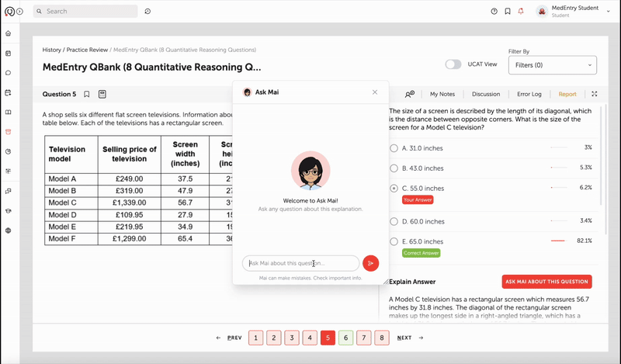This screenshot has height=364, width=621.
Task: Click the Model C row label in the table
Action: 62,203
